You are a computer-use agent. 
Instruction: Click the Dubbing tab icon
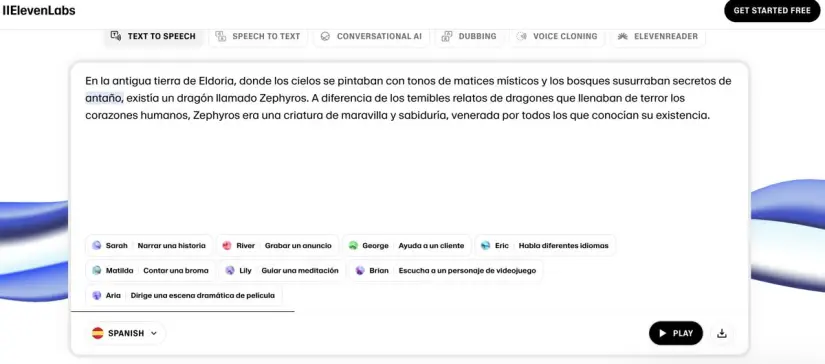pyautogui.click(x=447, y=36)
